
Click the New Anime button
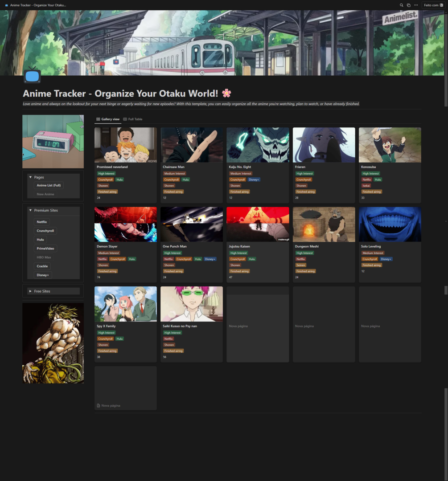pyautogui.click(x=45, y=194)
